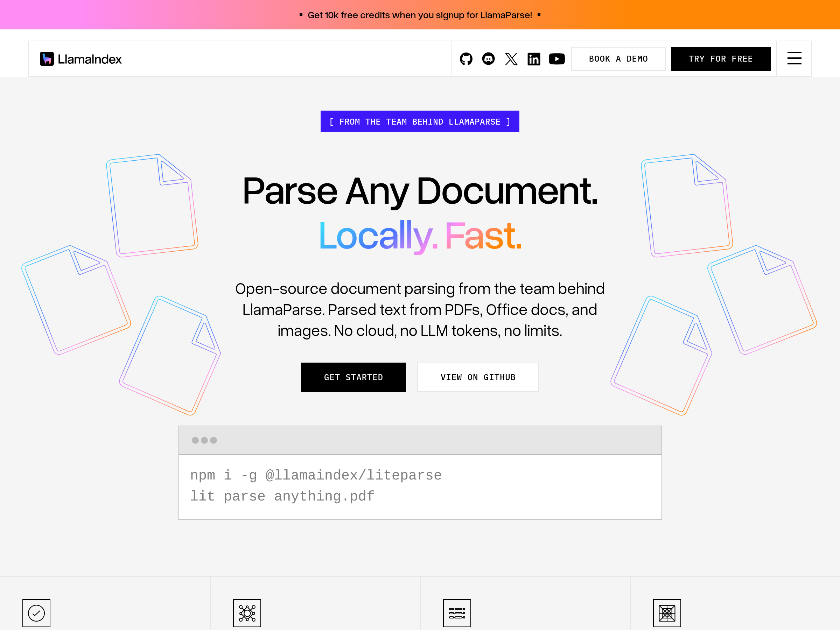Click the 'lit parse anything.pdf' command
840x630 pixels.
coord(282,496)
